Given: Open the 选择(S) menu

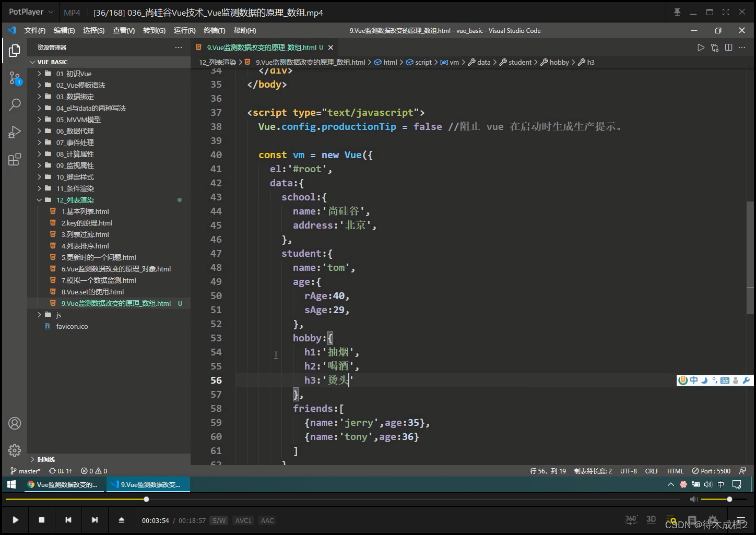Looking at the screenshot, I should point(94,31).
